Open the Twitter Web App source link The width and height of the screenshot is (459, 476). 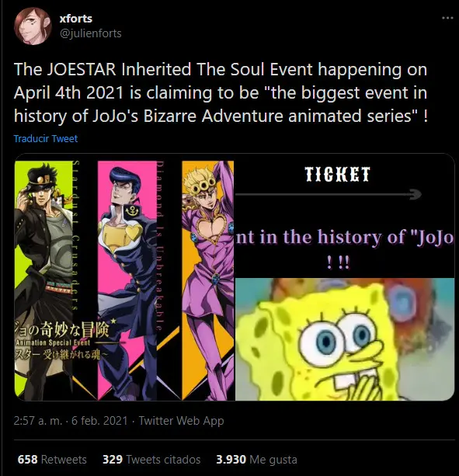click(181, 421)
